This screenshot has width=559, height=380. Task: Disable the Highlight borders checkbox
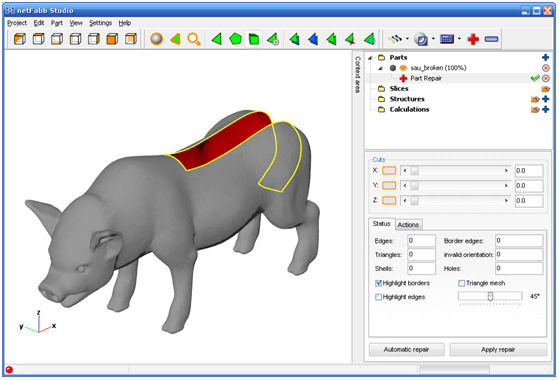click(379, 283)
